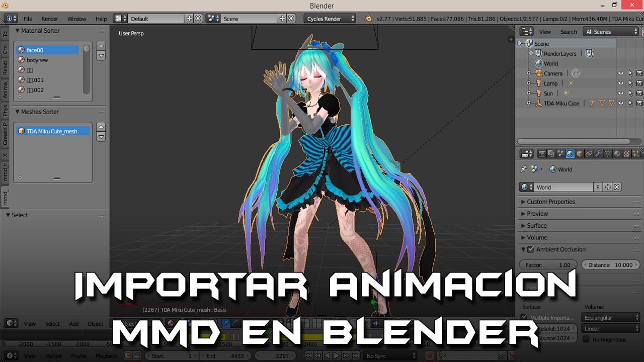Hide Sun with its eye icon

coord(621,93)
